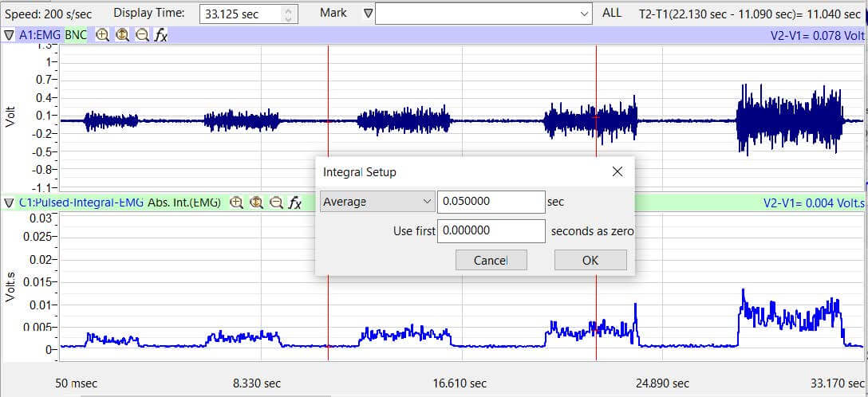Viewport: 868px width, 397px height.
Task: Click the ALL label next to marks
Action: click(612, 14)
